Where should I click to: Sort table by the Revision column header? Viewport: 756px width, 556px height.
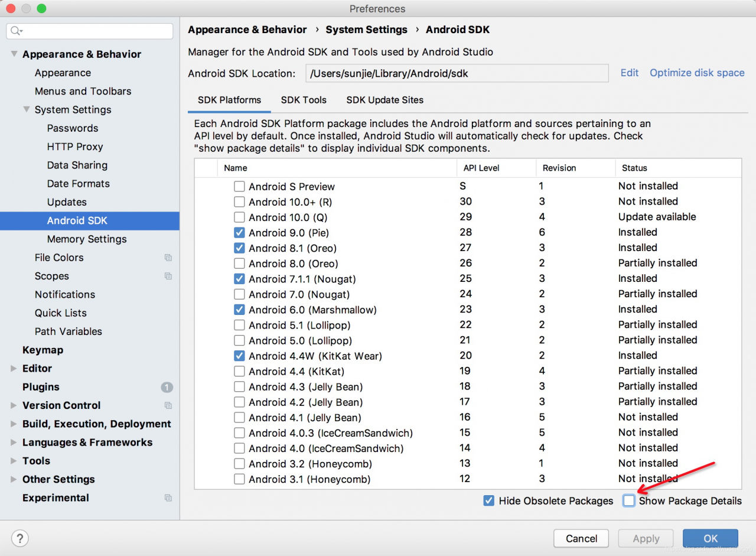[575, 168]
